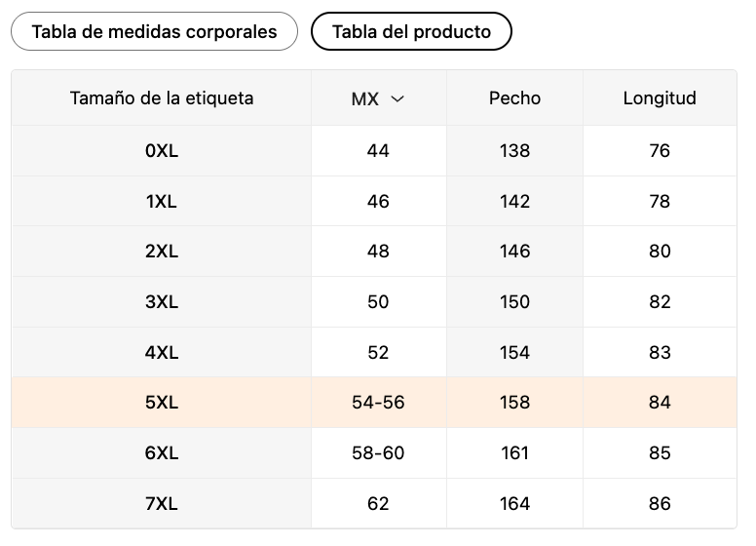Click the Pecho value 158 cell
756x546 pixels.
coord(514,403)
